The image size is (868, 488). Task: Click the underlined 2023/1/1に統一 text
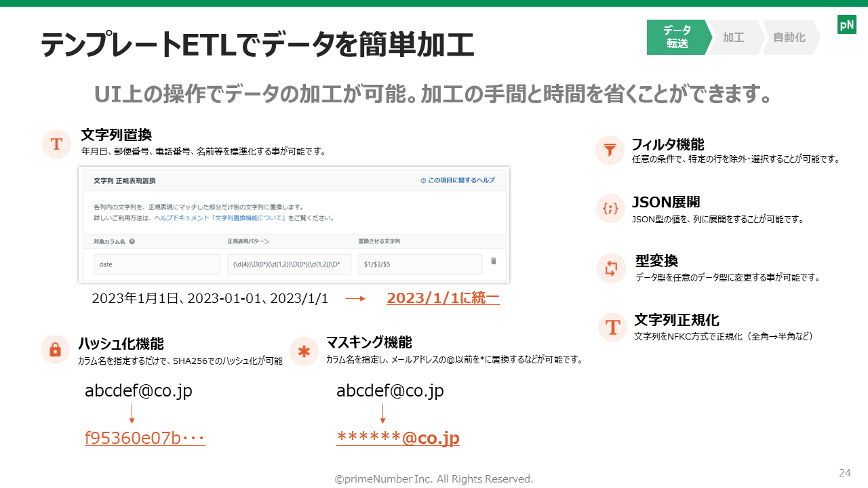point(443,298)
